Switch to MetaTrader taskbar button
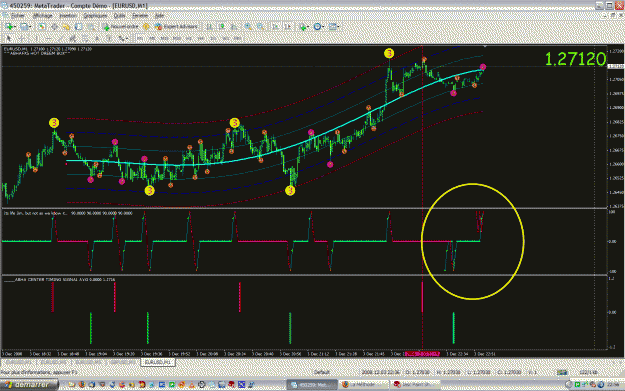Screen dimensions: 625x391 click(x=311, y=385)
